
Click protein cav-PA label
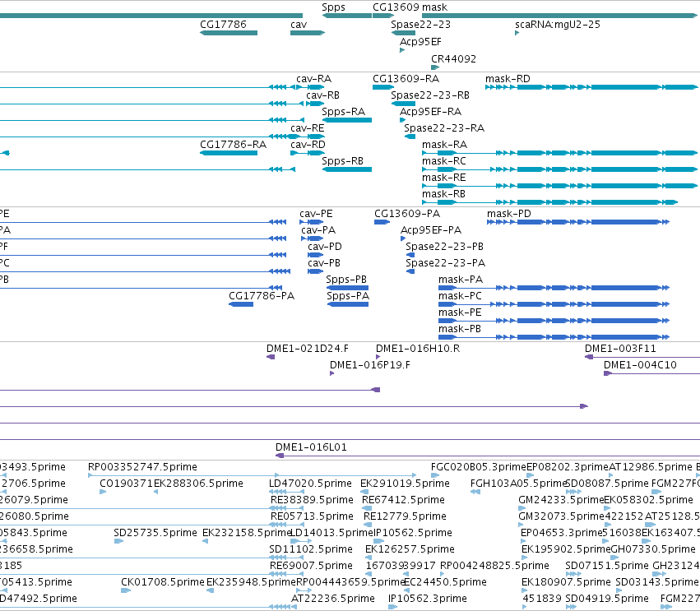[x=318, y=230]
